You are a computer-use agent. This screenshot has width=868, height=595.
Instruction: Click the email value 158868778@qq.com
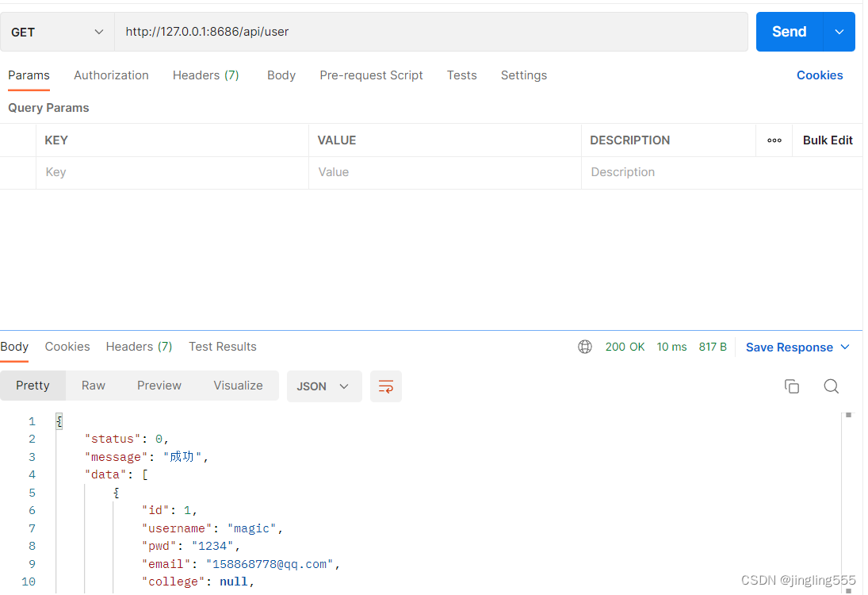click(x=270, y=564)
